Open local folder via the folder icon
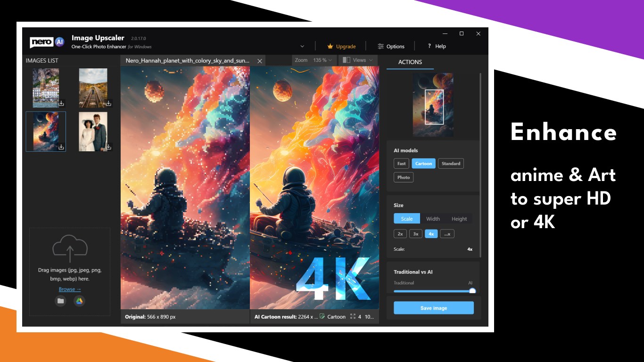 coord(60,301)
